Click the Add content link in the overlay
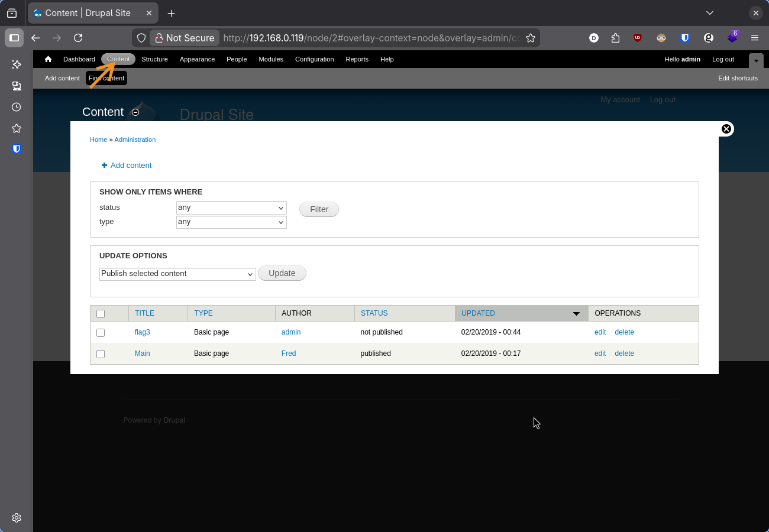 (x=131, y=166)
